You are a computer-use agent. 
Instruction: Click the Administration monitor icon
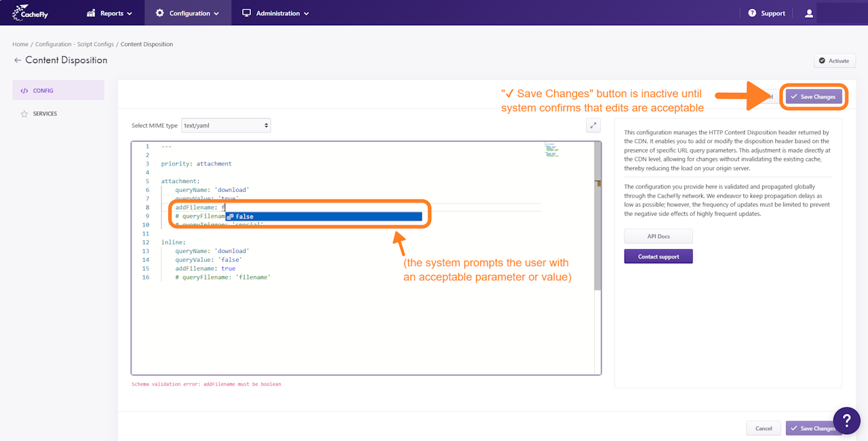click(x=246, y=13)
